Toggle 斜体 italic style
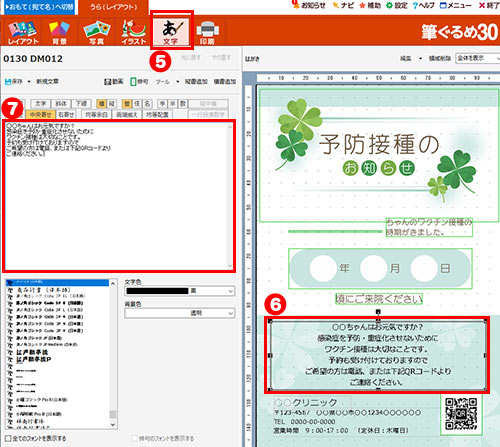The width and height of the screenshot is (500, 447). click(61, 104)
